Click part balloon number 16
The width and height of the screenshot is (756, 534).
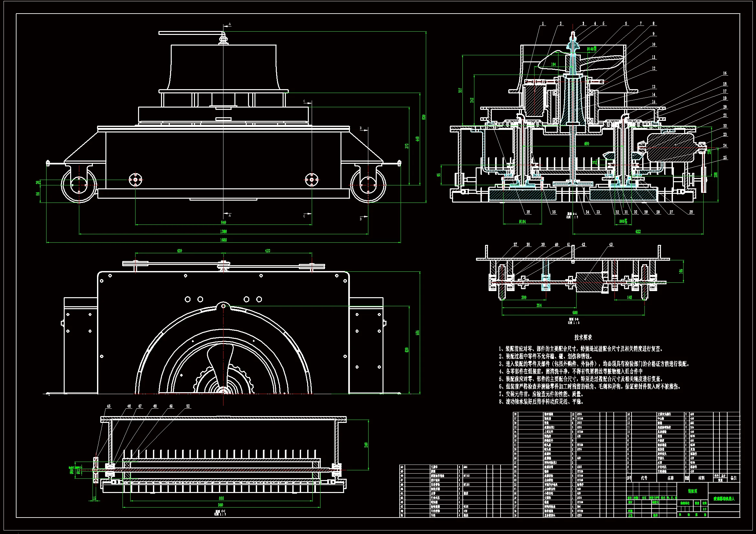point(725,73)
